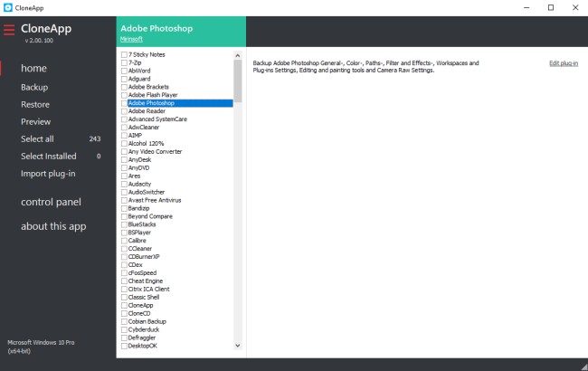Select Ares in the list
Screen dimensions: 588x371
point(134,176)
